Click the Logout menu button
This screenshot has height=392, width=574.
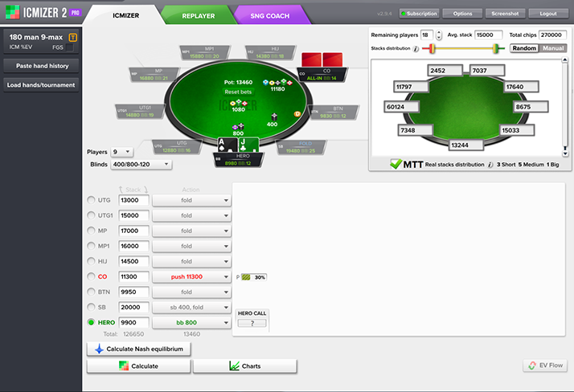tap(548, 14)
